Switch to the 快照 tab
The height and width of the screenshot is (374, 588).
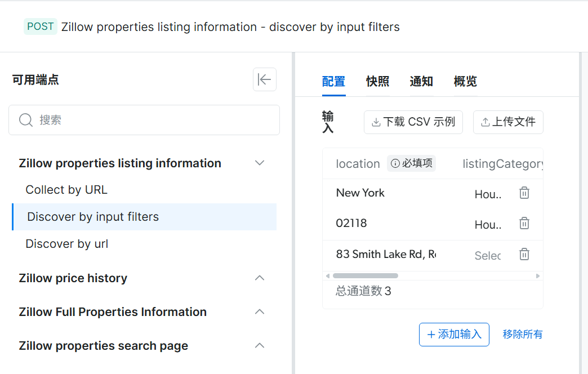click(377, 82)
